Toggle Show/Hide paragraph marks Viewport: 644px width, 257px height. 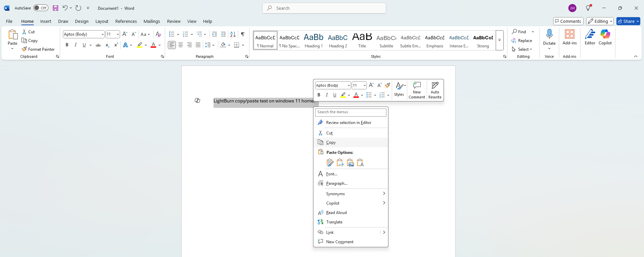coord(243,34)
